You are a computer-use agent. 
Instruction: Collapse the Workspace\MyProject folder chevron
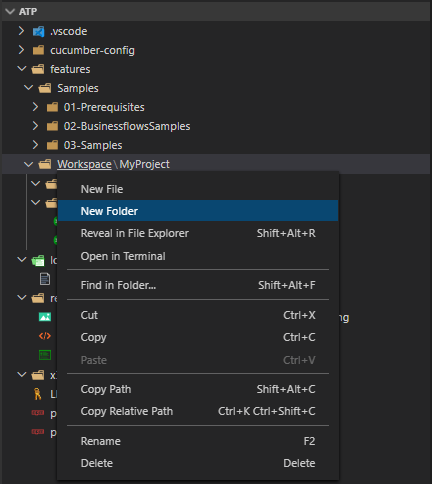coord(28,164)
